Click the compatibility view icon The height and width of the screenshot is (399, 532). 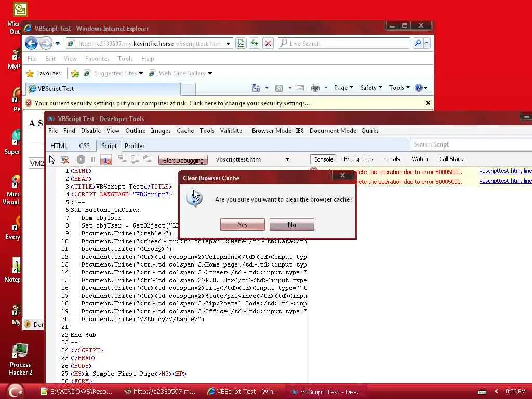(x=241, y=44)
